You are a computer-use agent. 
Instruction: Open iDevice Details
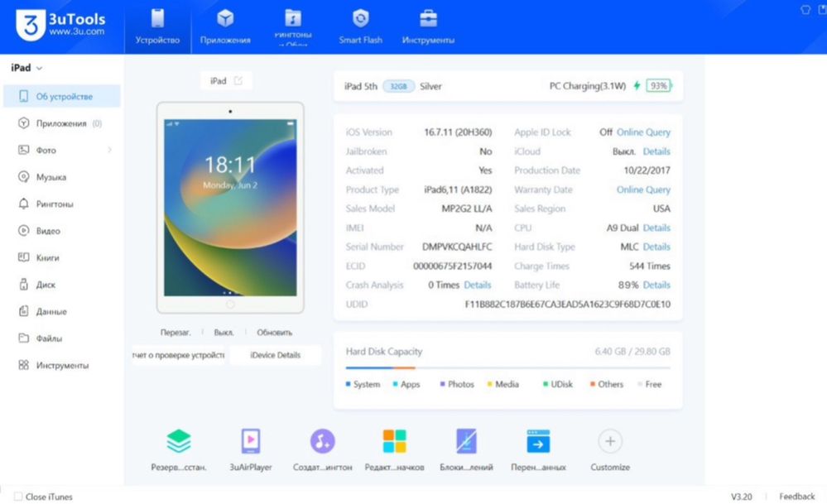point(276,355)
